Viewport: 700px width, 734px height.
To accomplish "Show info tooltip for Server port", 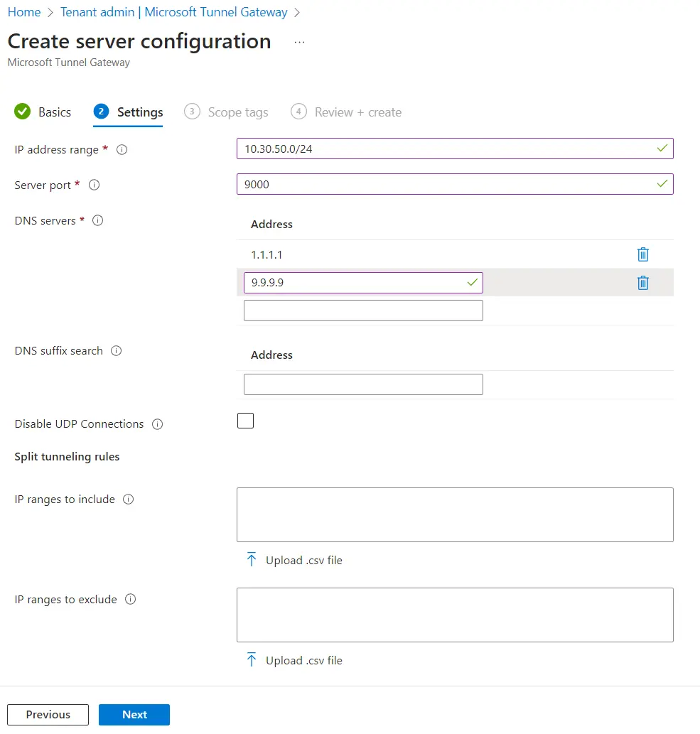I will coord(94,185).
